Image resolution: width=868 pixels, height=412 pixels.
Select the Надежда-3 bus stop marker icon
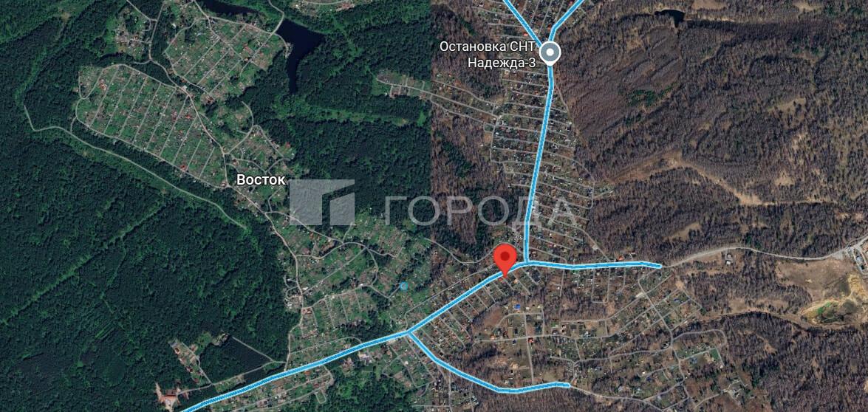(550, 54)
